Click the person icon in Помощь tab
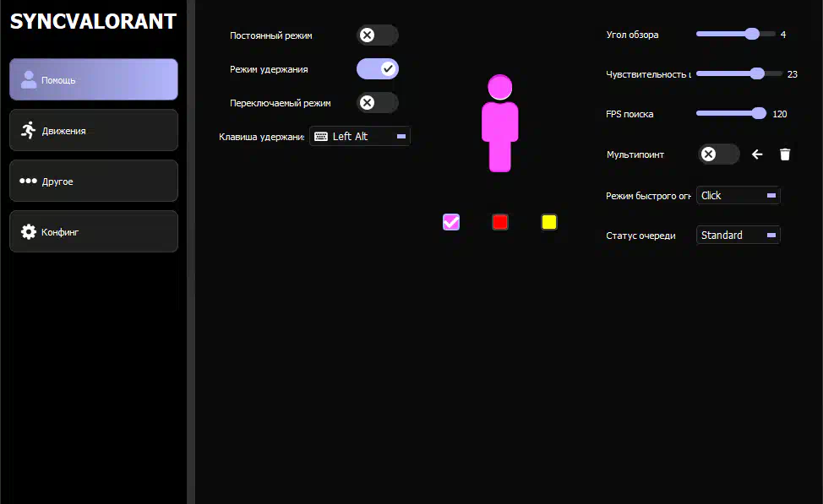This screenshot has width=823, height=504. [29, 80]
